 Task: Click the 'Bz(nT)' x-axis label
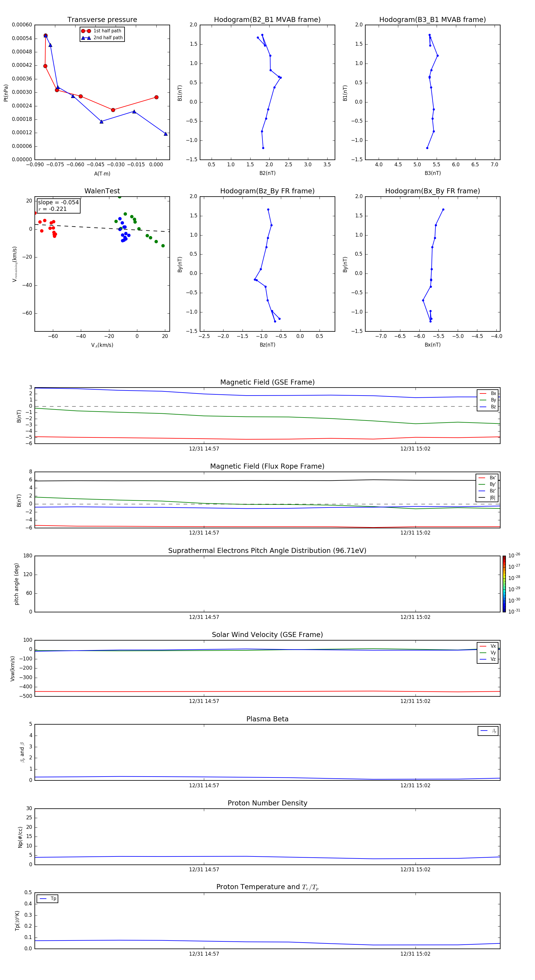[267, 345]
